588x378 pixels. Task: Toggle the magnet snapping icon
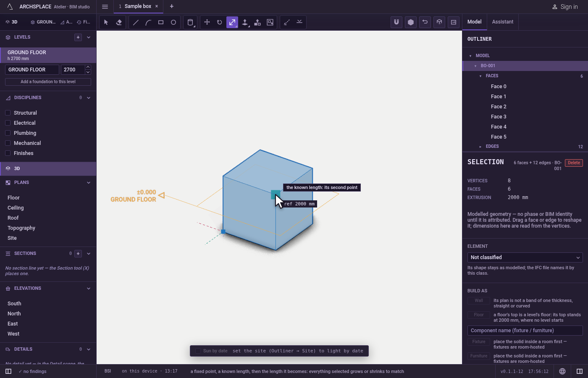tap(396, 22)
